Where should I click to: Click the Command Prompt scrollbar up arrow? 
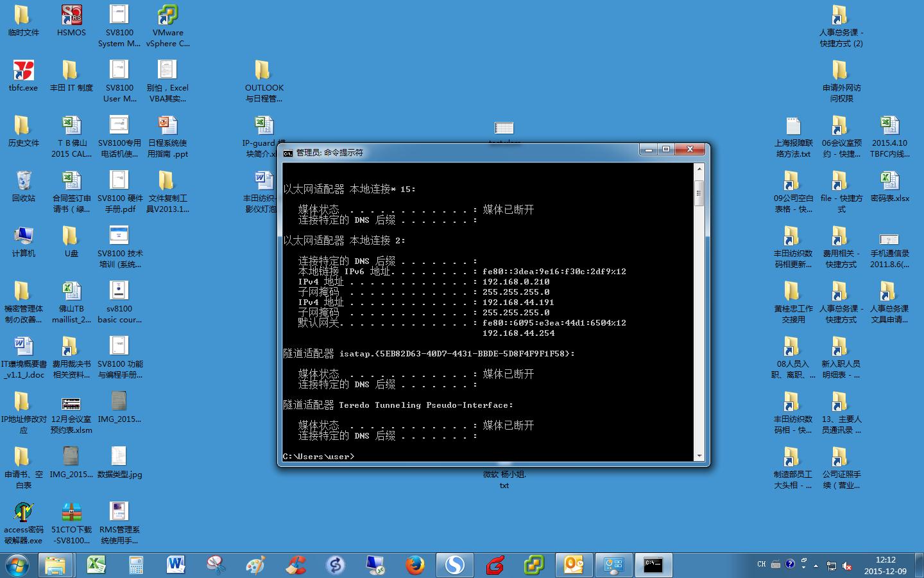pos(699,168)
